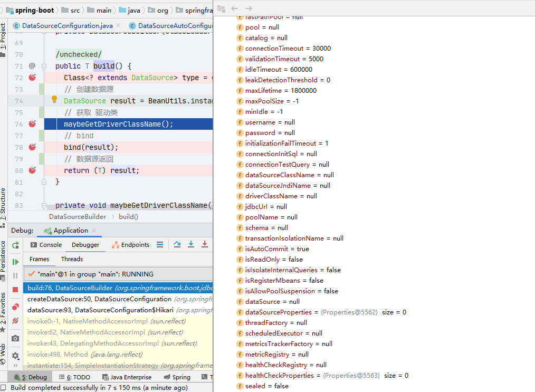
Task: Open View Breakpoints double red circle icon
Action: [x=15, y=307]
